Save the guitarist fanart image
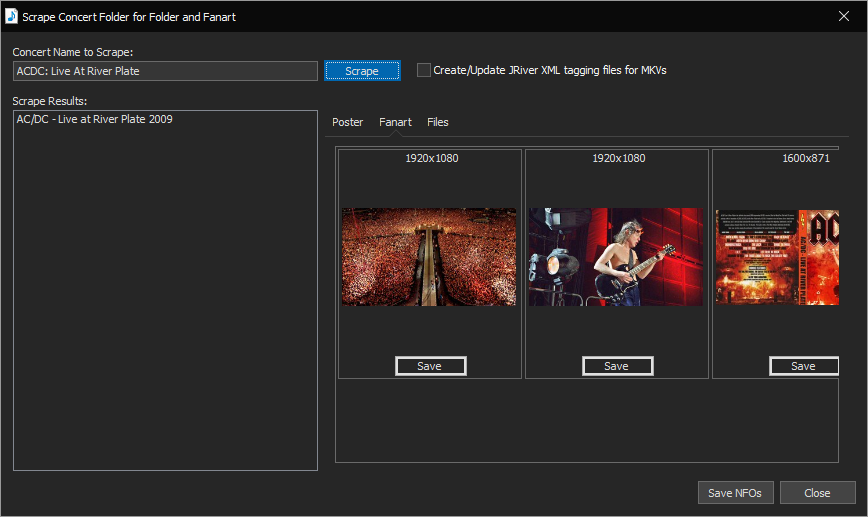This screenshot has height=517, width=868. coord(617,366)
